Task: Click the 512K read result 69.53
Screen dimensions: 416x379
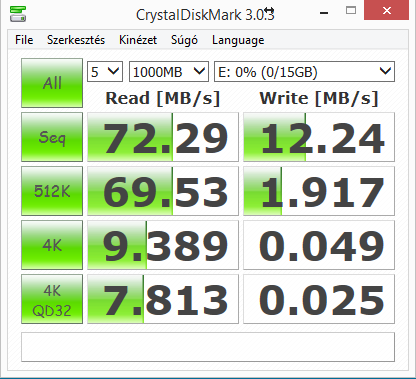Action: coord(163,191)
